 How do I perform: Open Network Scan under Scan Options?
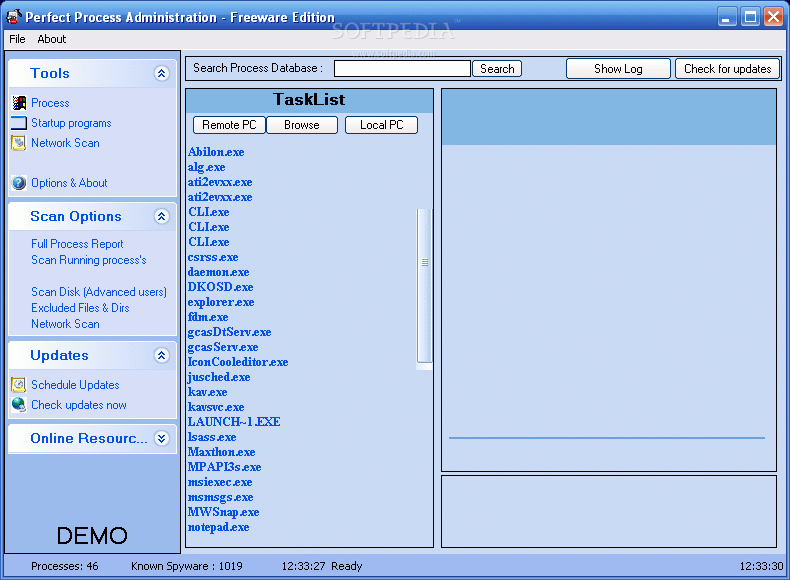(x=65, y=324)
